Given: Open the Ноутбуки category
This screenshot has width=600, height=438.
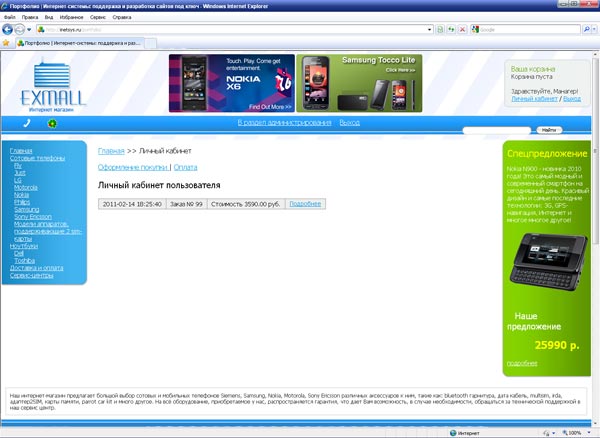Looking at the screenshot, I should click(24, 246).
